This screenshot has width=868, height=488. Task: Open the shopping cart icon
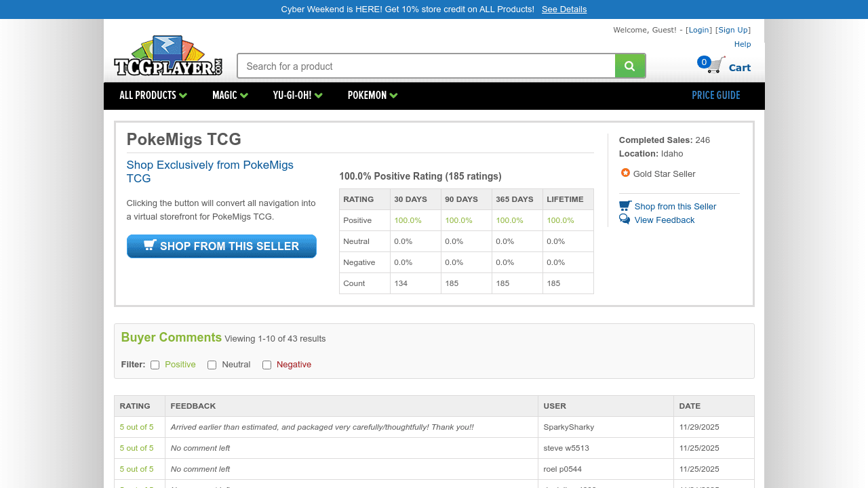pos(717,66)
